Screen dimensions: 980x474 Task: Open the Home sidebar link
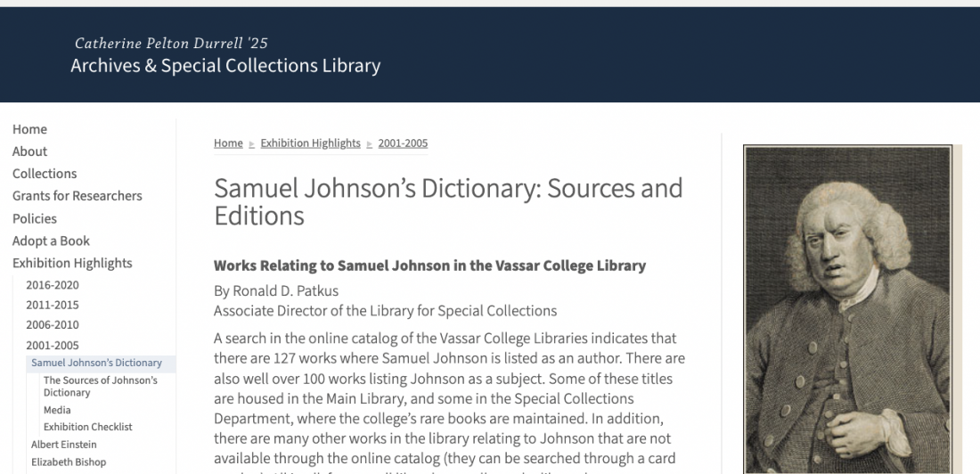pyautogui.click(x=29, y=129)
